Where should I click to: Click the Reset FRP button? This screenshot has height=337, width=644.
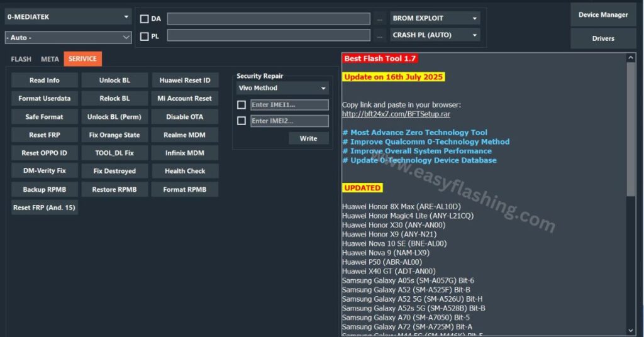click(45, 135)
